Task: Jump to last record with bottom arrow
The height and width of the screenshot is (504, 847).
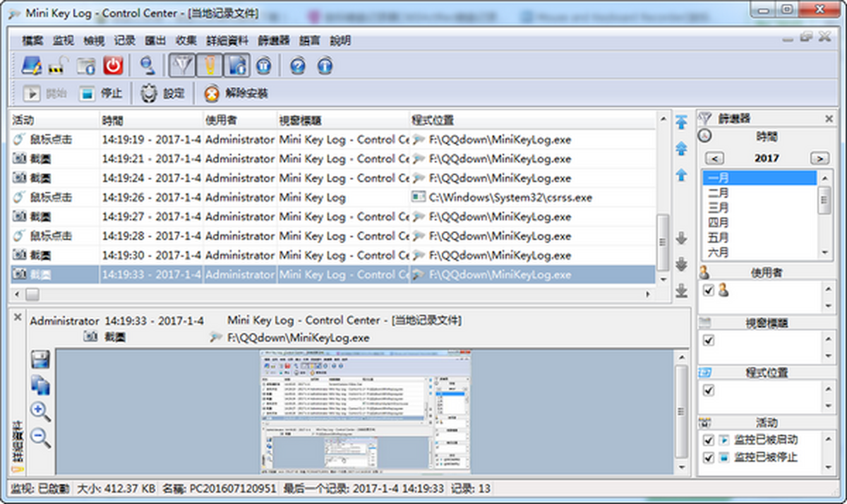Action: coord(681,290)
